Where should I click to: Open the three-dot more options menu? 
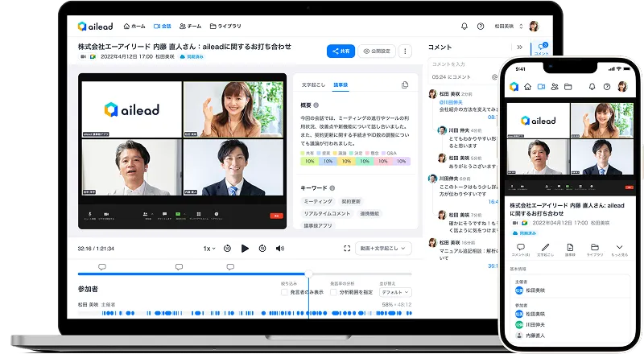(405, 51)
